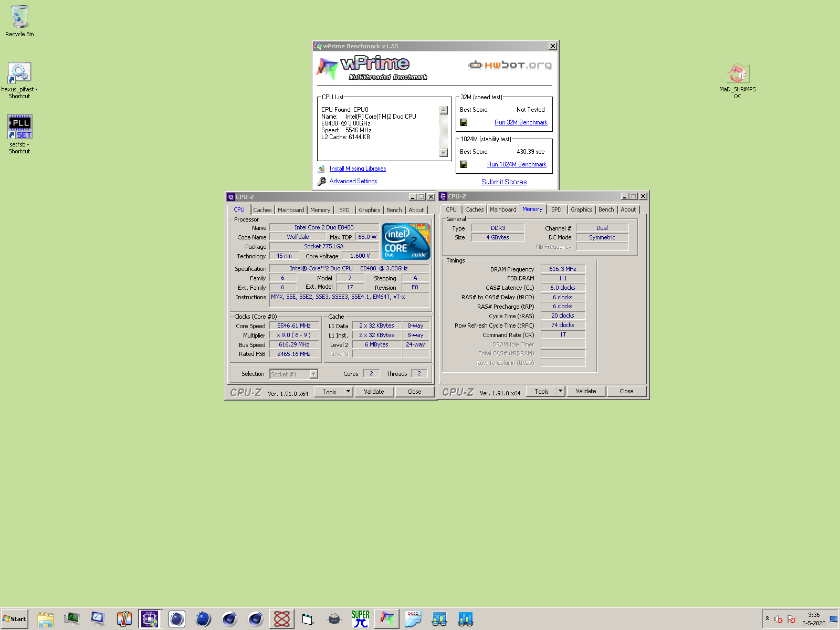Click the CPU List scroll up arrow

coord(444,110)
